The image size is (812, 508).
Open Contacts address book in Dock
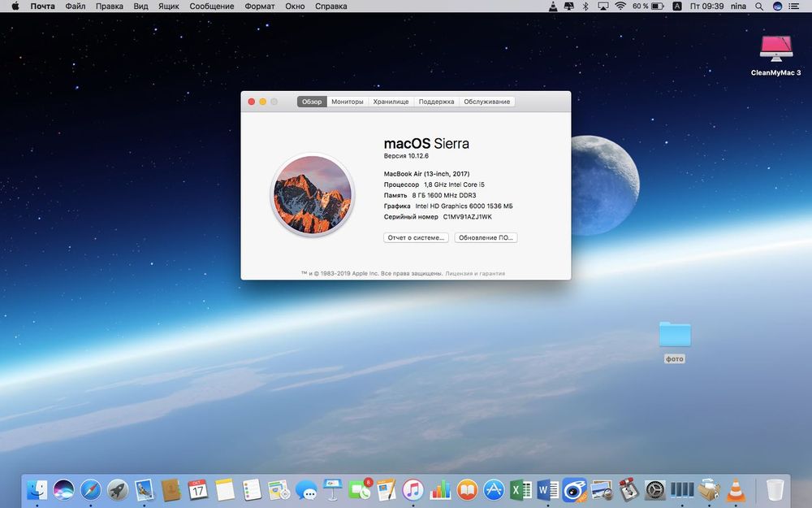pos(171,489)
